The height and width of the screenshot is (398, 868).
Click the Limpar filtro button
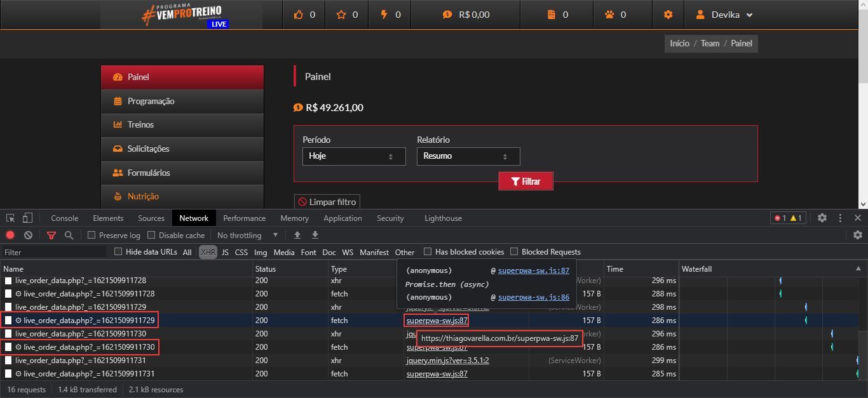click(x=327, y=202)
